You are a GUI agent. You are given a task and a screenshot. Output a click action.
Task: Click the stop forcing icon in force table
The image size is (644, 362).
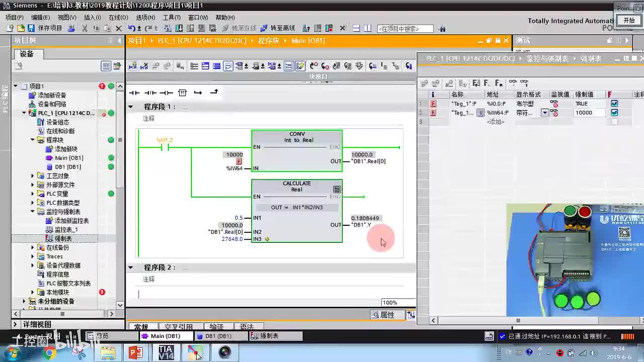click(499, 83)
